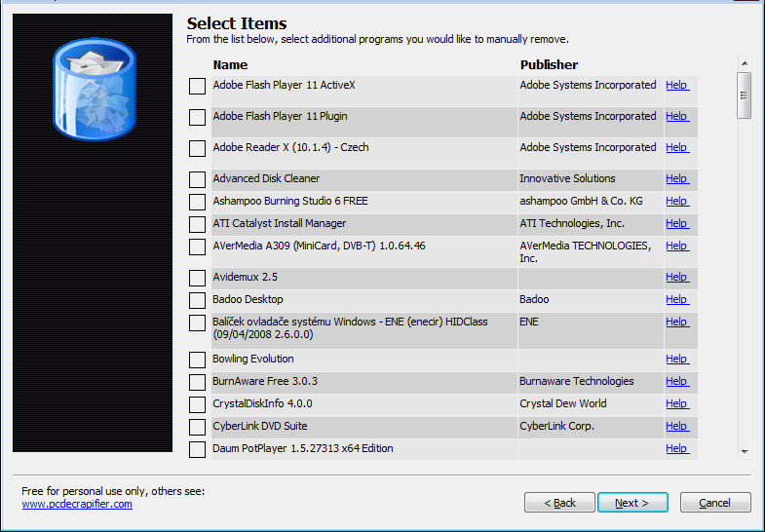
Task: Click the Bowling Evolution program name
Action: tap(253, 360)
